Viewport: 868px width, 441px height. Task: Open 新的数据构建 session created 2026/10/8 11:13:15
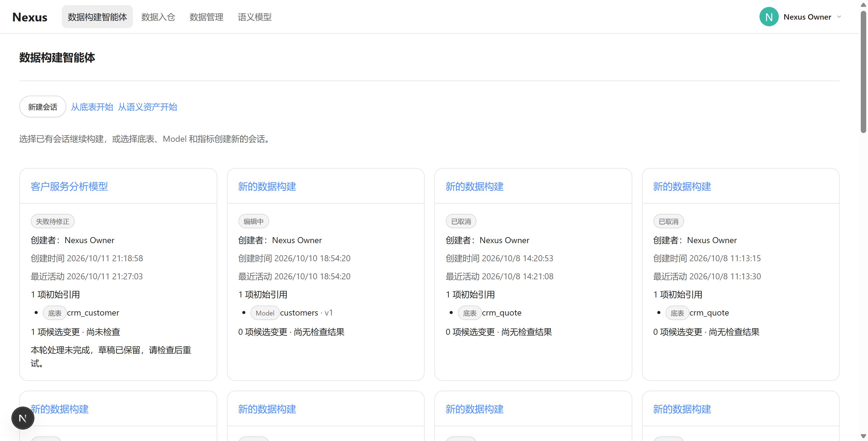click(682, 186)
